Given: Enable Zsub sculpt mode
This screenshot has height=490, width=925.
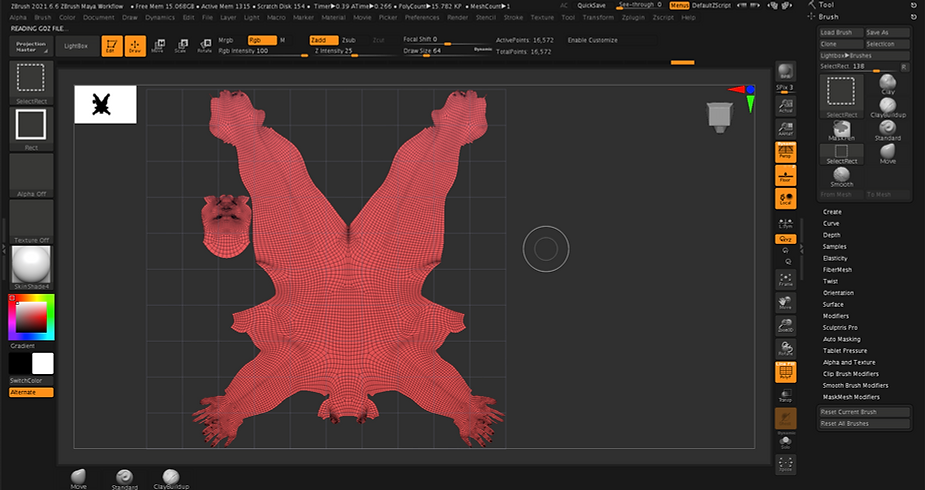Looking at the screenshot, I should tap(349, 40).
